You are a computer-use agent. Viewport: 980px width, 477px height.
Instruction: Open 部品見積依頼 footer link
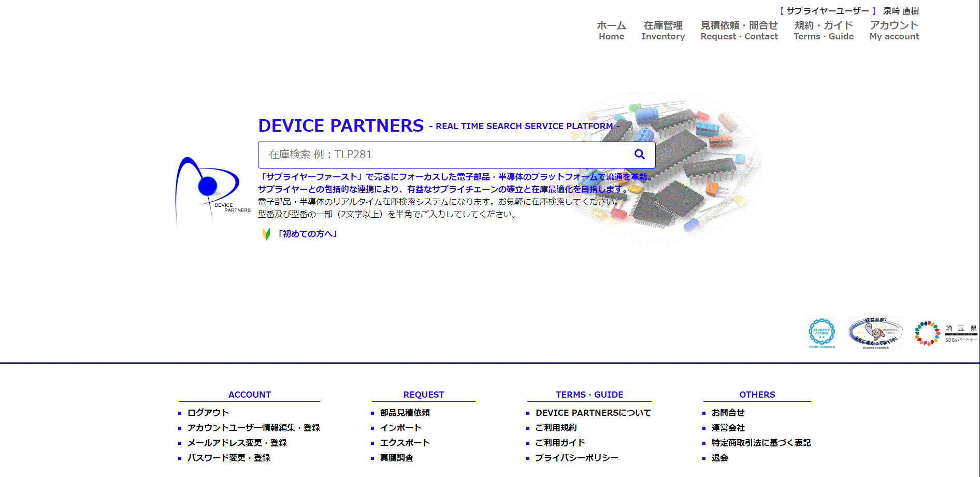(x=405, y=413)
